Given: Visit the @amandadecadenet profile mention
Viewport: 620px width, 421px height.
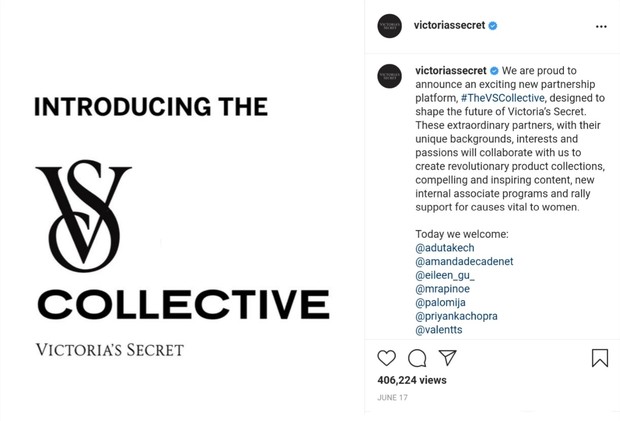Looking at the screenshot, I should [x=464, y=262].
